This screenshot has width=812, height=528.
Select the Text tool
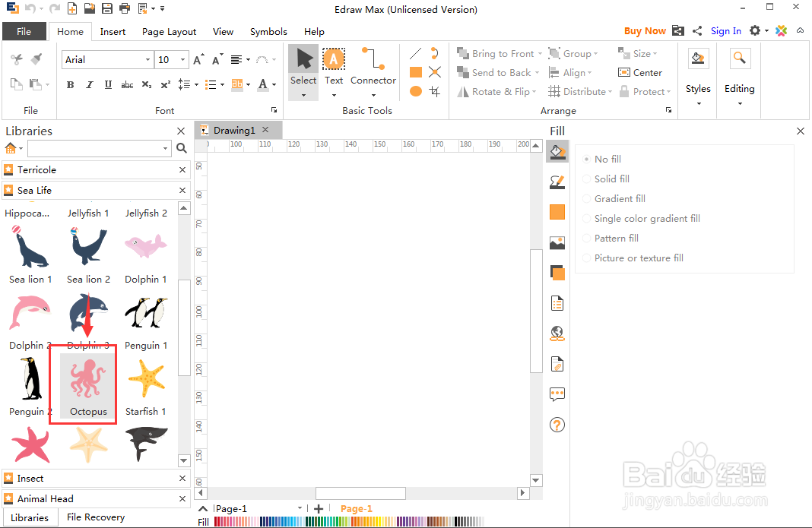click(x=334, y=66)
